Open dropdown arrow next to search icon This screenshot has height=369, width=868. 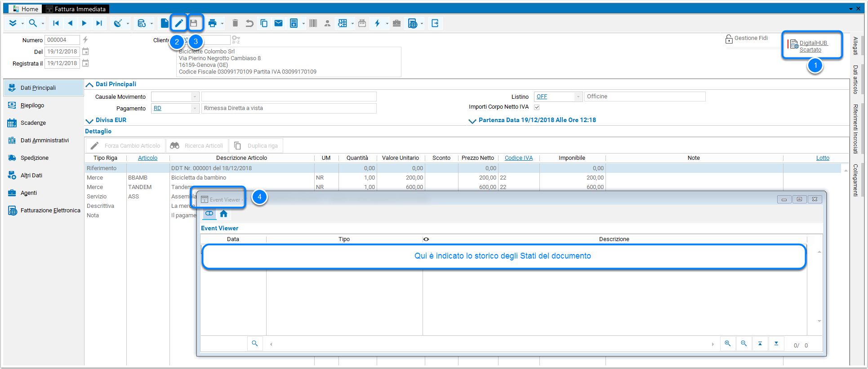[x=43, y=23]
